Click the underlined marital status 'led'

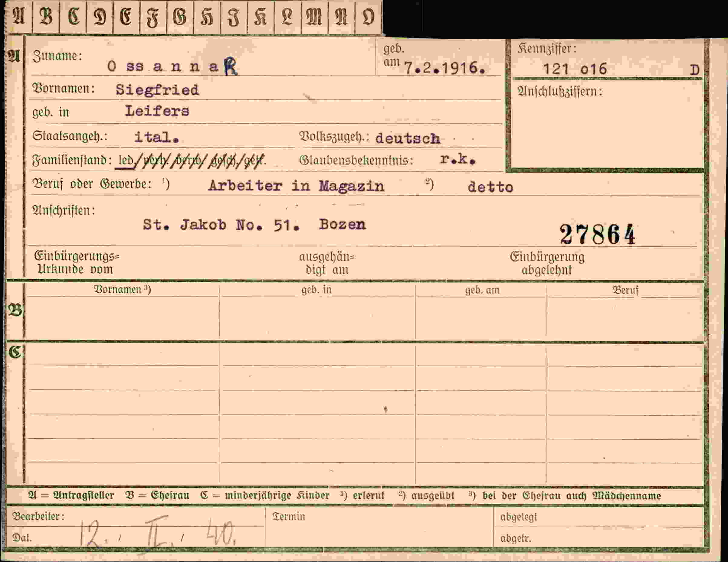click(126, 161)
